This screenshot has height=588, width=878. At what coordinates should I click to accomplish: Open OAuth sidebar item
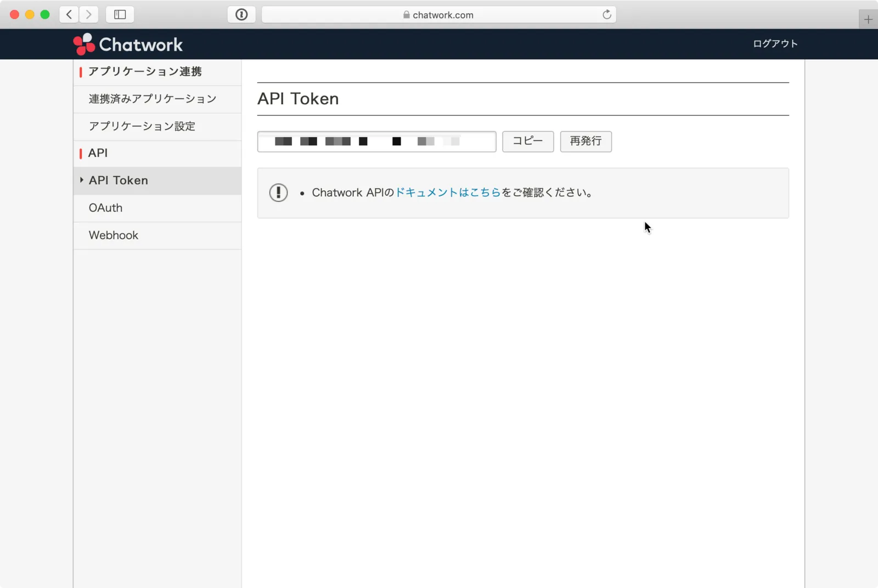157,208
